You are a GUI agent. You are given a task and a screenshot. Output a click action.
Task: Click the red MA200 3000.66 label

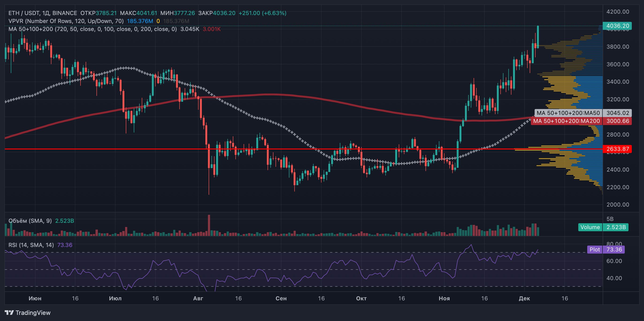pos(617,121)
